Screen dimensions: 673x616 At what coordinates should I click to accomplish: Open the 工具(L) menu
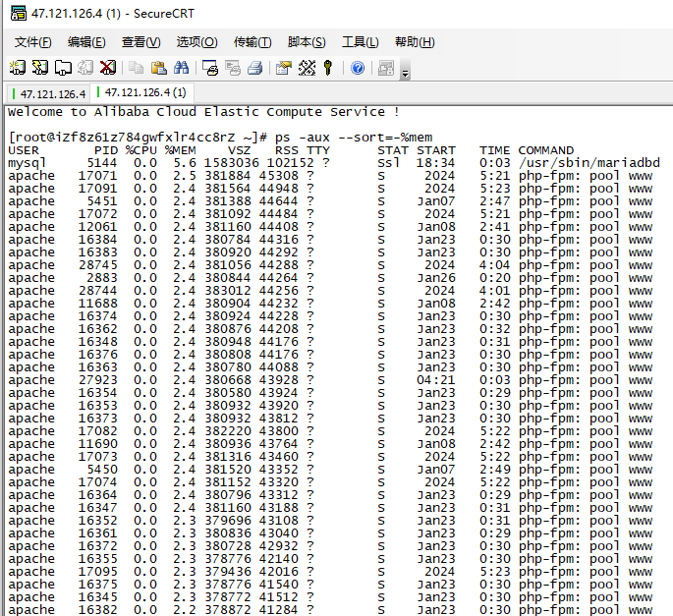(361, 42)
